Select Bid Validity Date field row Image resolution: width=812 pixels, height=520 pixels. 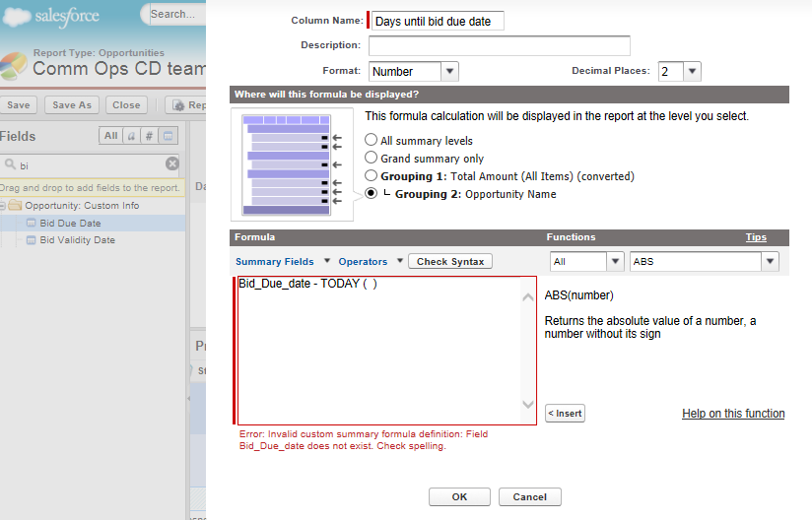click(x=93, y=240)
